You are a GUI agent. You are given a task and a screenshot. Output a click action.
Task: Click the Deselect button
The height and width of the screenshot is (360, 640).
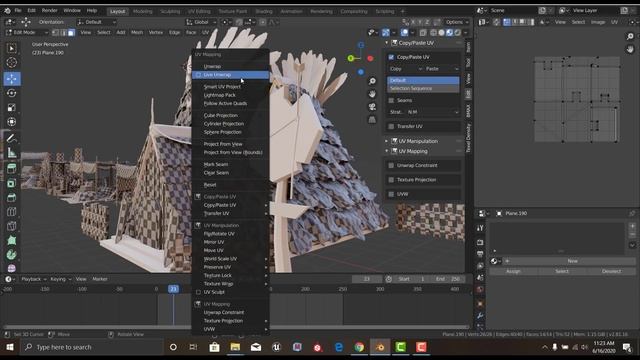pos(611,271)
